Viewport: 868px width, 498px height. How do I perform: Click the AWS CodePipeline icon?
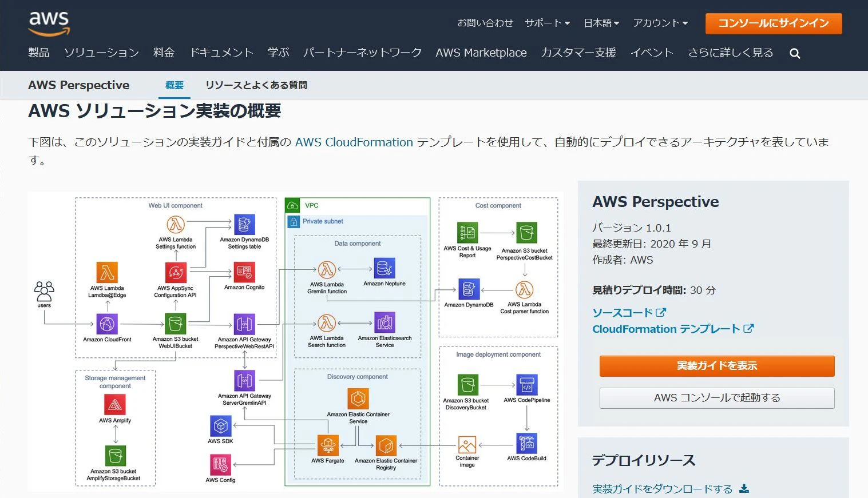coord(527,385)
